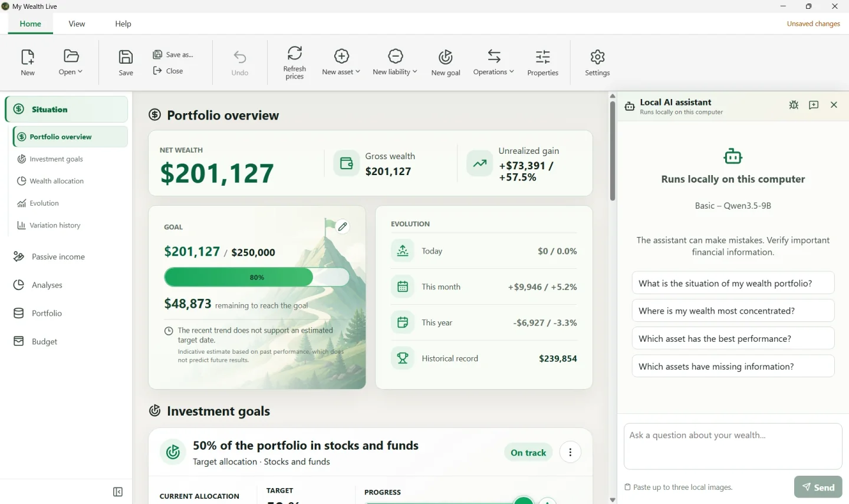The width and height of the screenshot is (849, 504).
Task: Expand the New asset dropdown
Action: [341, 62]
